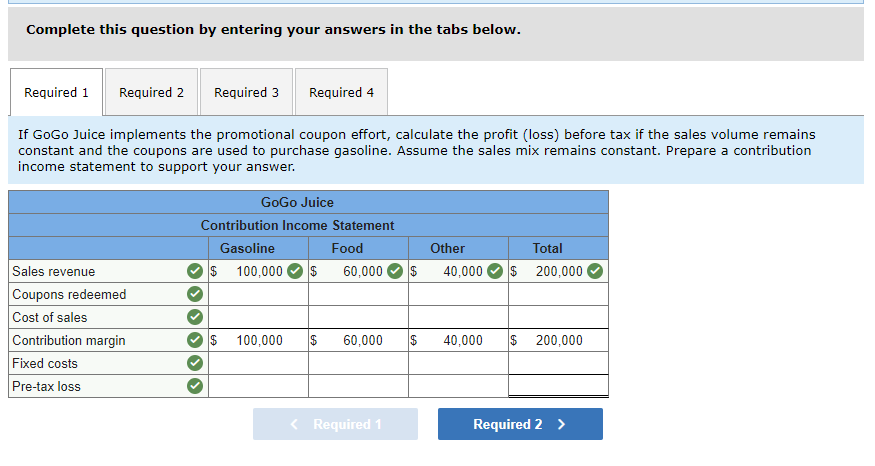Click Gasoline sales revenue value 100,000

pyautogui.click(x=259, y=271)
